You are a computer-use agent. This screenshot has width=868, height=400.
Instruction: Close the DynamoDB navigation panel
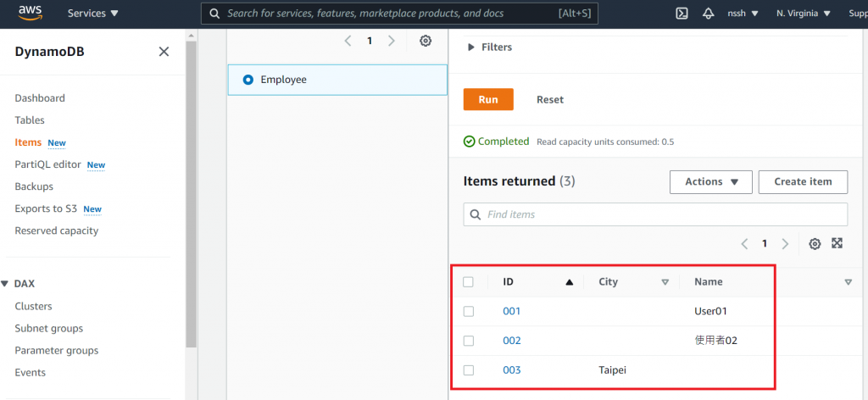pyautogui.click(x=164, y=52)
